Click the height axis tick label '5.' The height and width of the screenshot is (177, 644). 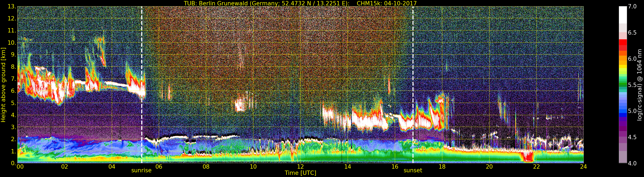tap(14, 103)
